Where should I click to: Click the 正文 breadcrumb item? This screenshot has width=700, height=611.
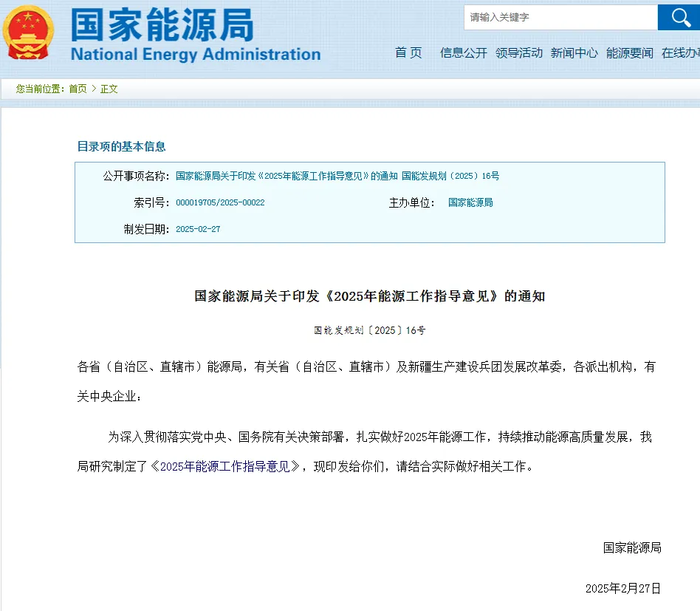(x=109, y=89)
